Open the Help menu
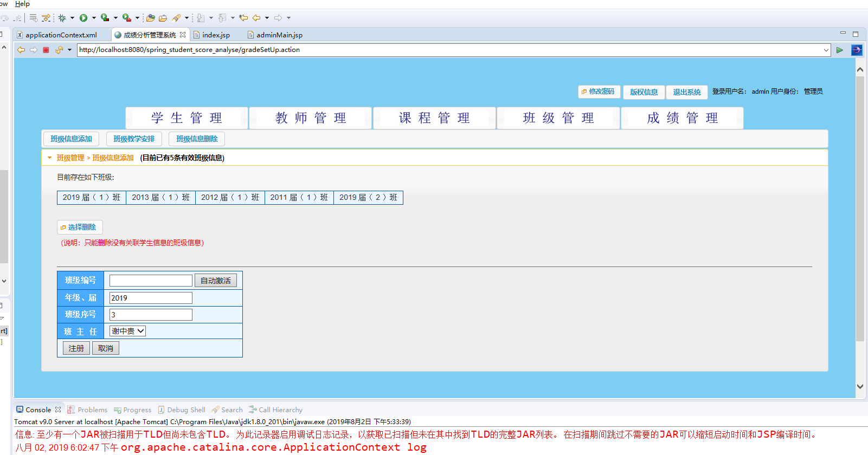The image size is (868, 455). pos(22,4)
